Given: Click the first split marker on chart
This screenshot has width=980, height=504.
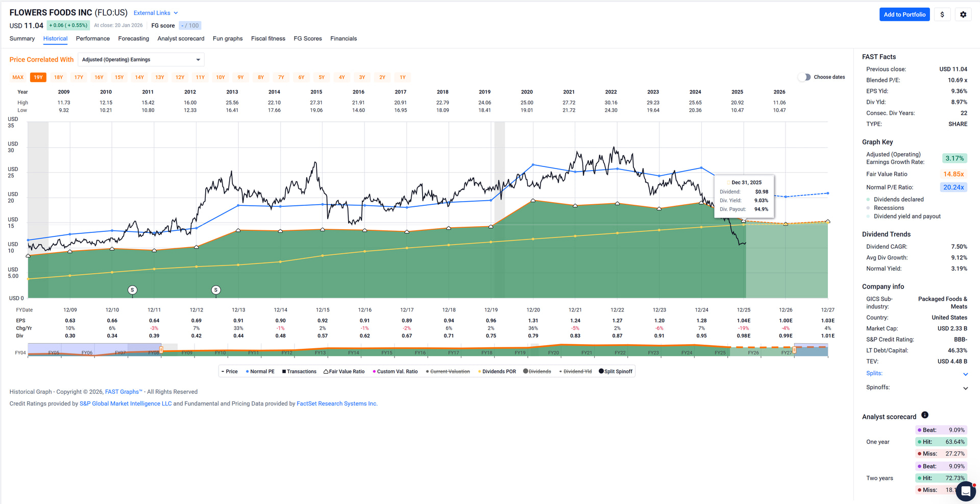Looking at the screenshot, I should 132,290.
